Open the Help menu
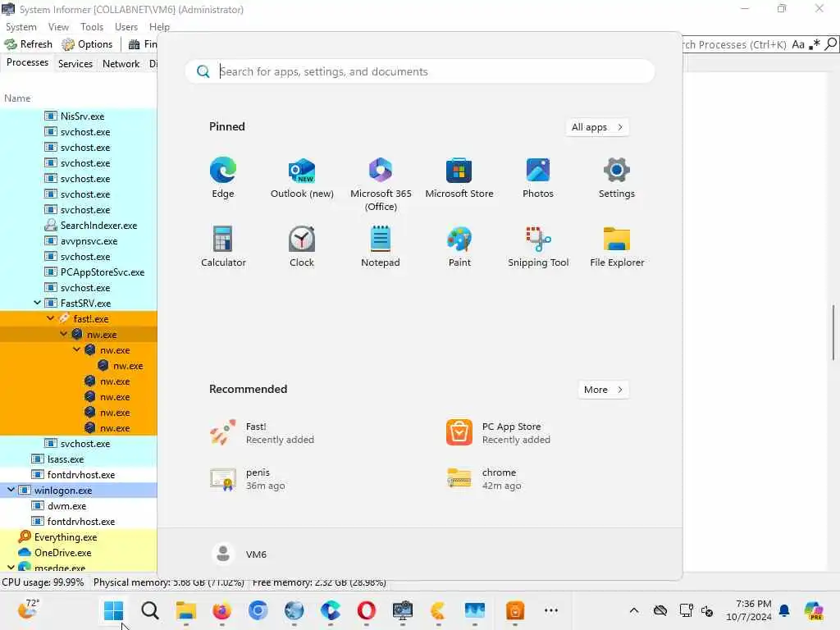840x630 pixels. coord(159,27)
